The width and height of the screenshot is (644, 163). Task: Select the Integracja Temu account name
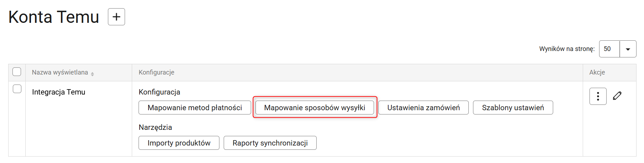pyautogui.click(x=59, y=92)
